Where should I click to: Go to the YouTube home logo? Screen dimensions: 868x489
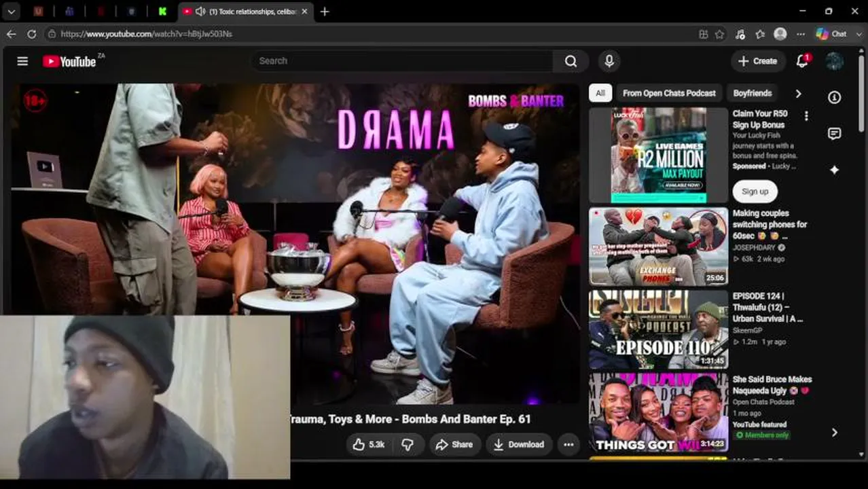click(69, 61)
